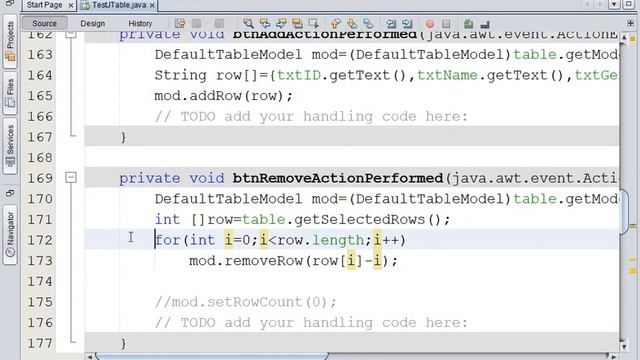
Task: Click 'length' in the for loop
Action: pyautogui.click(x=338, y=240)
